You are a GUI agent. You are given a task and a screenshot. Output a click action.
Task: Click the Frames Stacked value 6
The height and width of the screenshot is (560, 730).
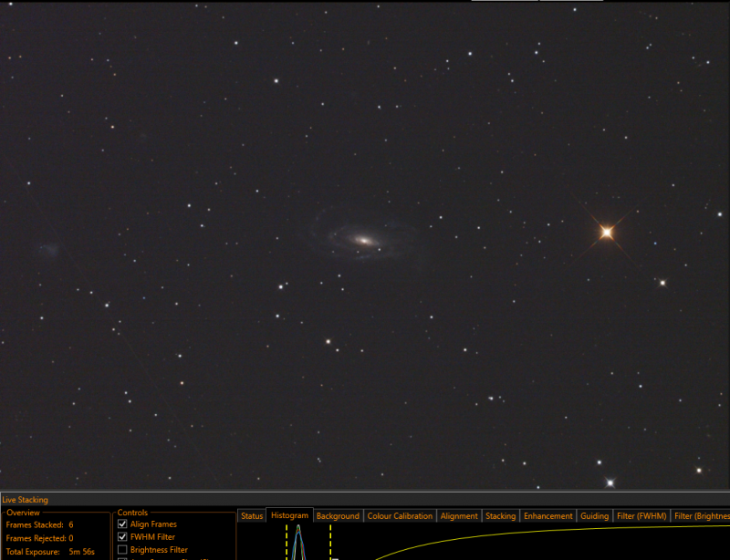(71, 524)
